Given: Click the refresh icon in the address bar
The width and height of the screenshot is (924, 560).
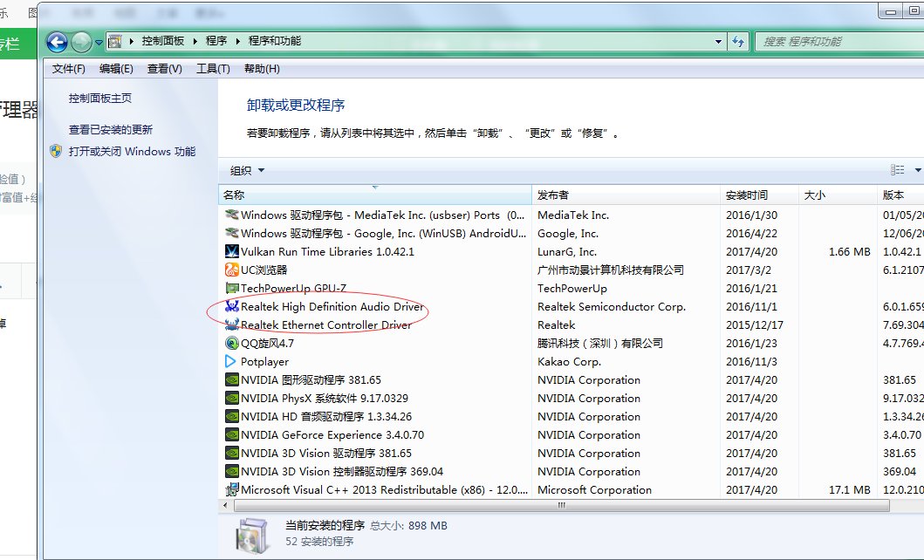Looking at the screenshot, I should click(x=737, y=40).
